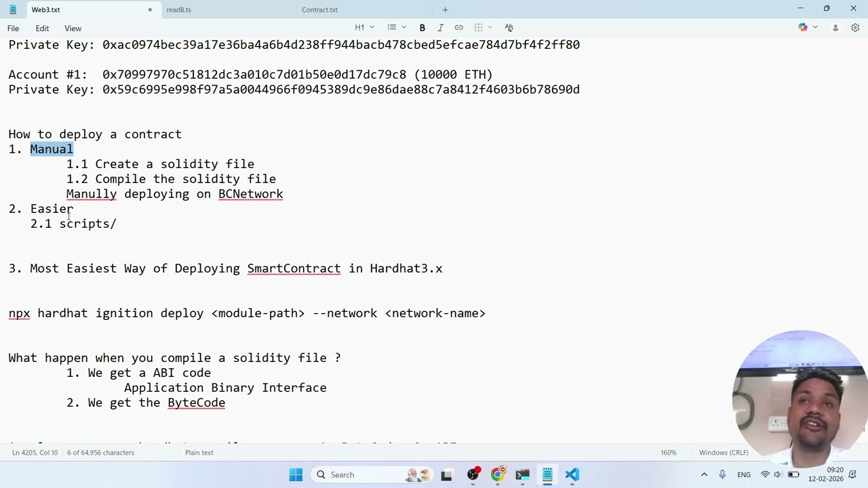Click the microphone icon in system tray
868x488 pixels.
[x=722, y=474]
